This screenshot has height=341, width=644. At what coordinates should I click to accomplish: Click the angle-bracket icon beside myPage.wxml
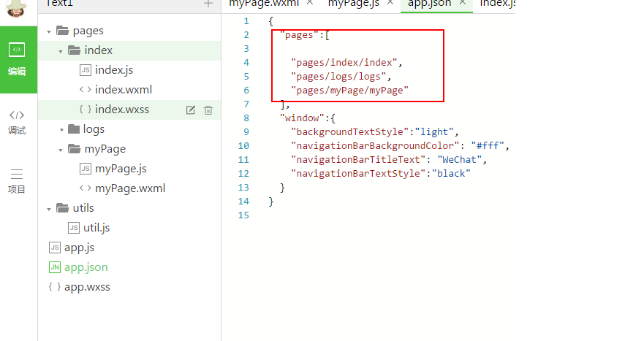(86, 188)
